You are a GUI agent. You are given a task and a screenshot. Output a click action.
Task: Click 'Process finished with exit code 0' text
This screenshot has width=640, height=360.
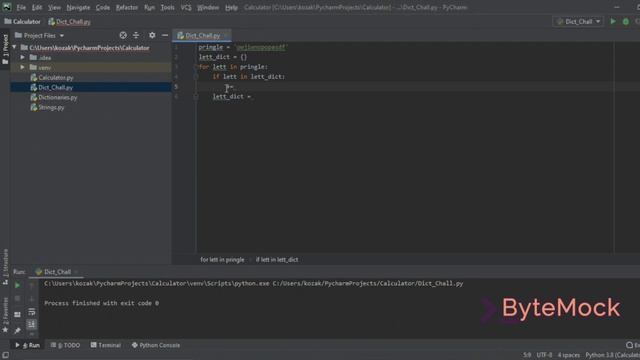tap(102, 303)
